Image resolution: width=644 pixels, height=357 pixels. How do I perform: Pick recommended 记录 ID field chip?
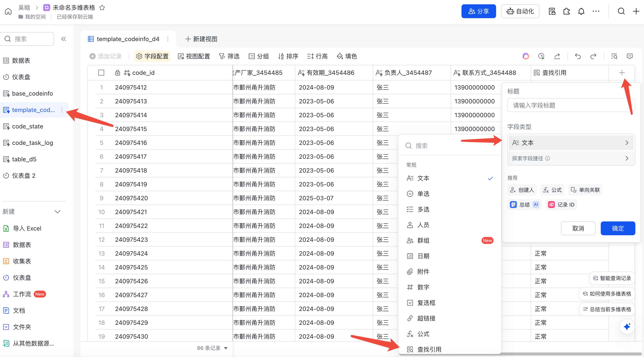coord(561,205)
